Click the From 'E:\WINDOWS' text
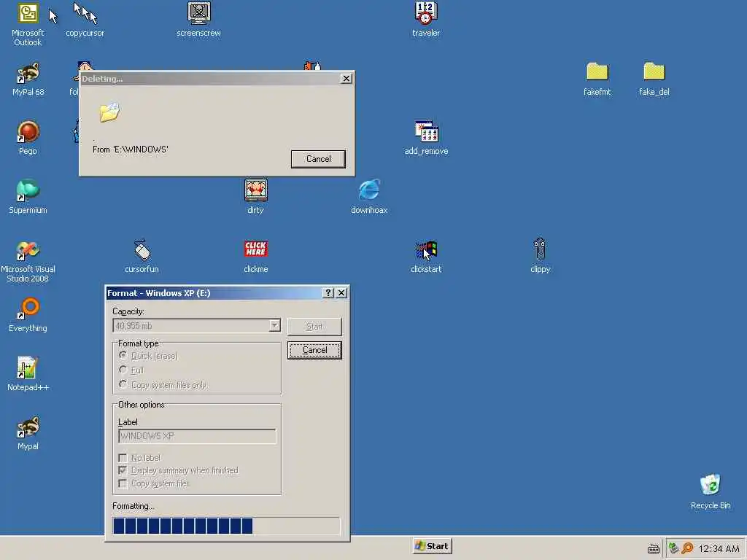 coord(131,149)
